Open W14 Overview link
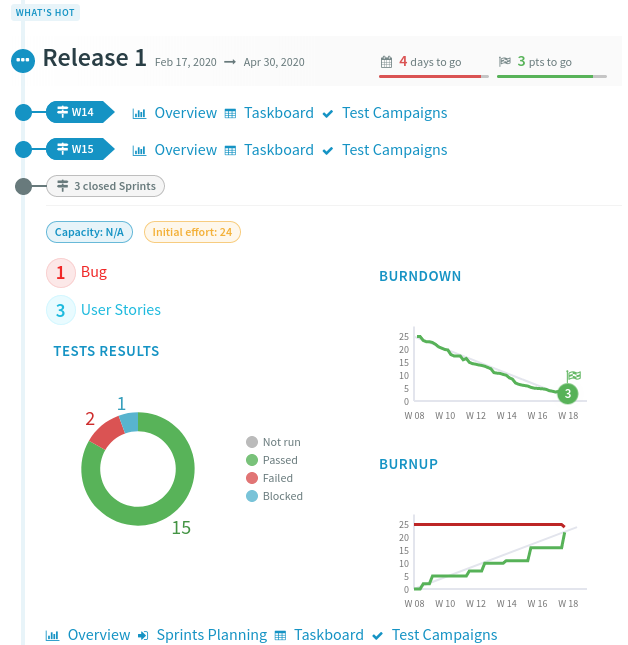 [185, 113]
